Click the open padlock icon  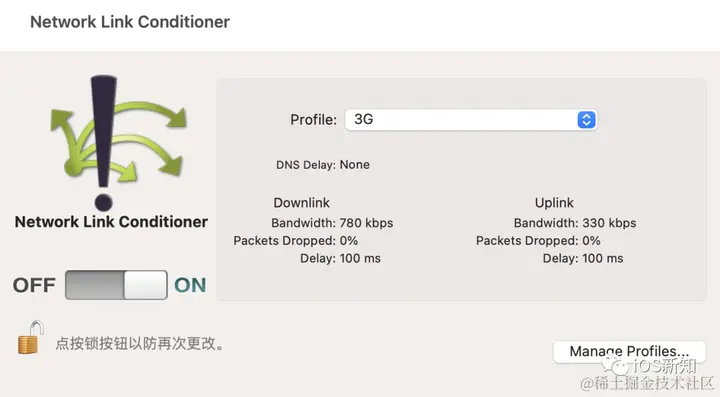pyautogui.click(x=30, y=338)
